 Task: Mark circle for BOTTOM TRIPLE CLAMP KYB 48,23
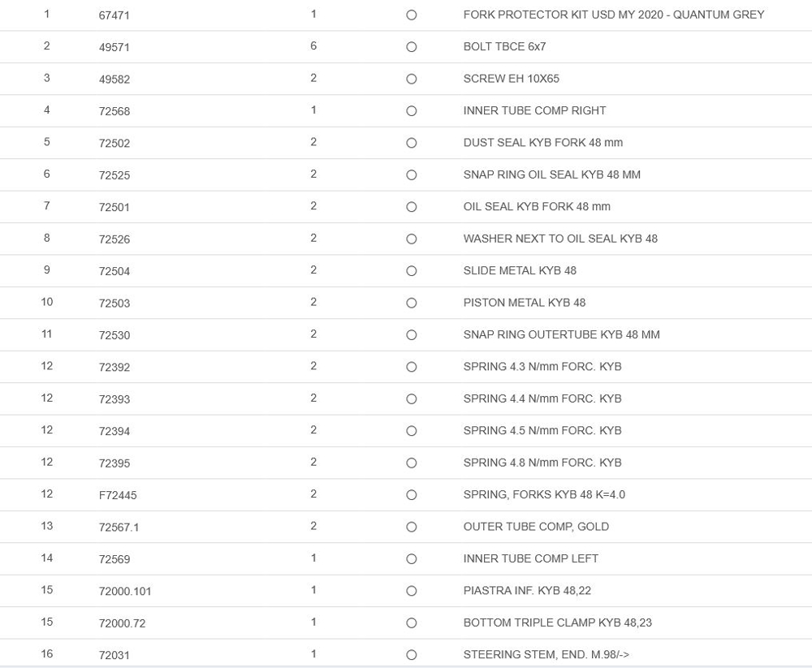[x=411, y=623]
